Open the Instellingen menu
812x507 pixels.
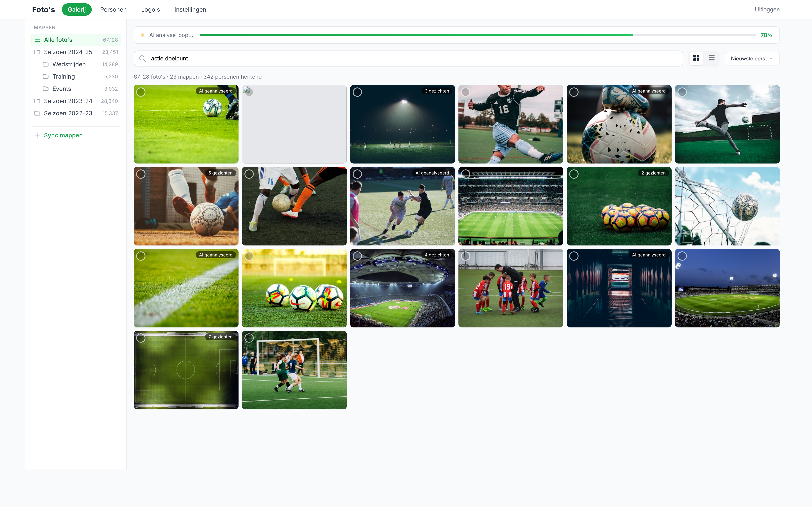coord(190,9)
